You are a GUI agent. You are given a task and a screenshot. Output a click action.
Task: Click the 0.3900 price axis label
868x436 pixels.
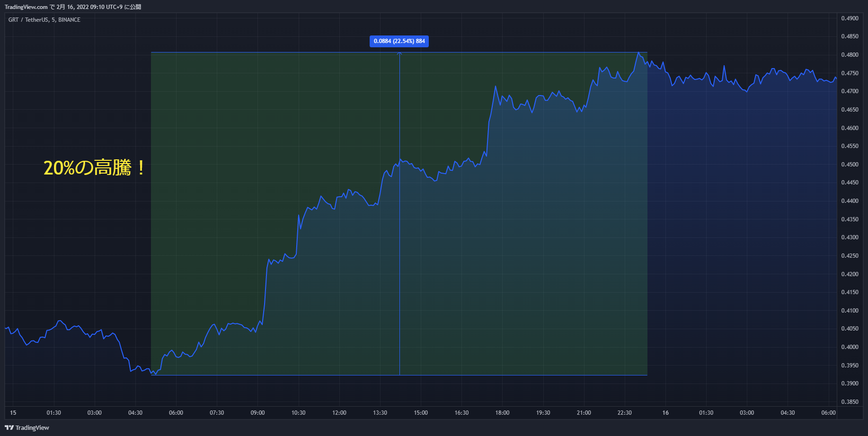point(850,384)
